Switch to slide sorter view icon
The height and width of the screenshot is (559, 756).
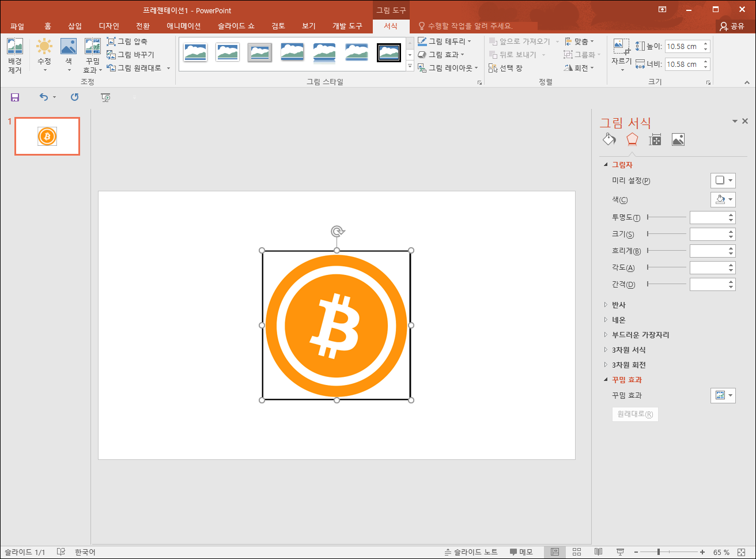(576, 552)
